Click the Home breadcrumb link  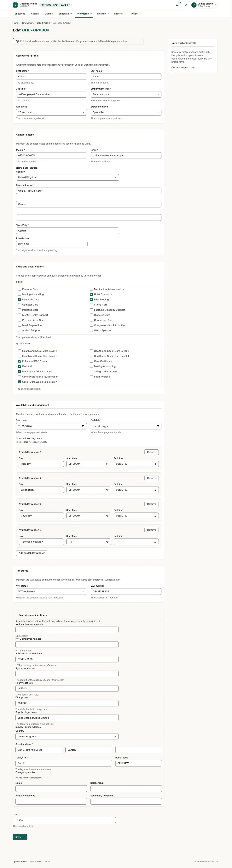pyautogui.click(x=15, y=23)
